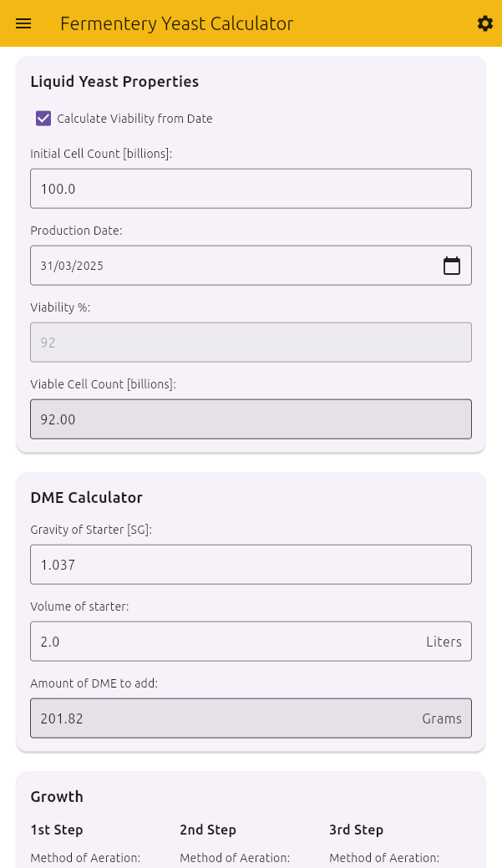Screen dimensions: 502x868
Task: Select the Viable Cell Count output field
Action: pyautogui.click(x=251, y=419)
